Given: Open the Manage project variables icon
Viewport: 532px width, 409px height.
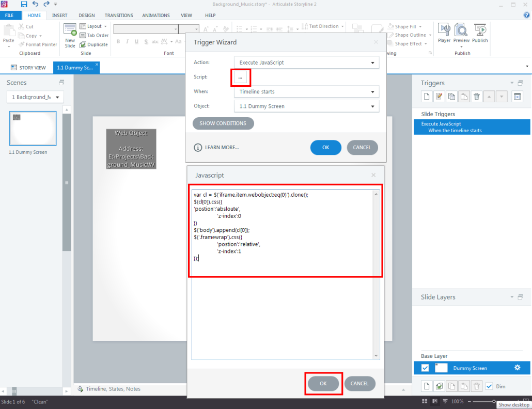Looking at the screenshot, I should (x=517, y=96).
